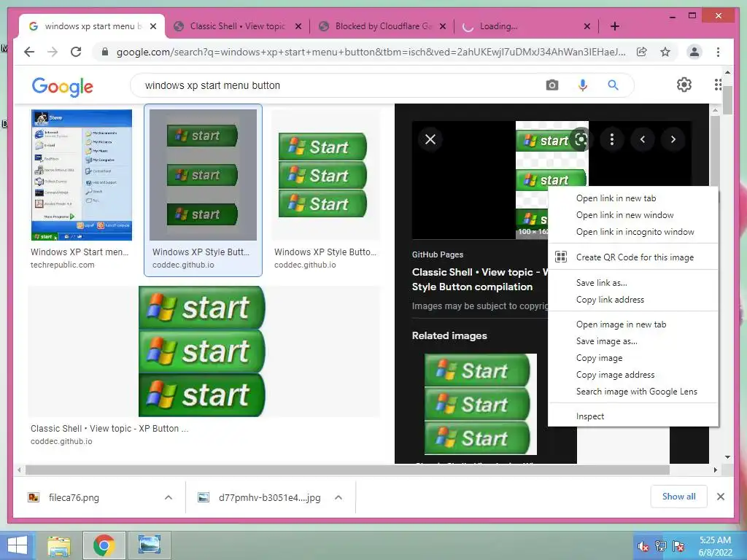Click the GitHub Pages source link
The width and height of the screenshot is (747, 560).
tap(438, 254)
